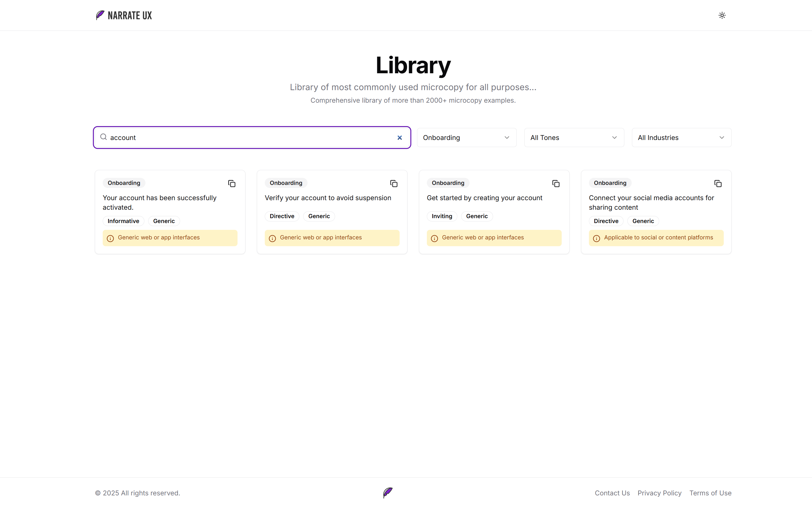812x506 pixels.
Task: Select the Directive tone tag
Action: click(x=282, y=216)
